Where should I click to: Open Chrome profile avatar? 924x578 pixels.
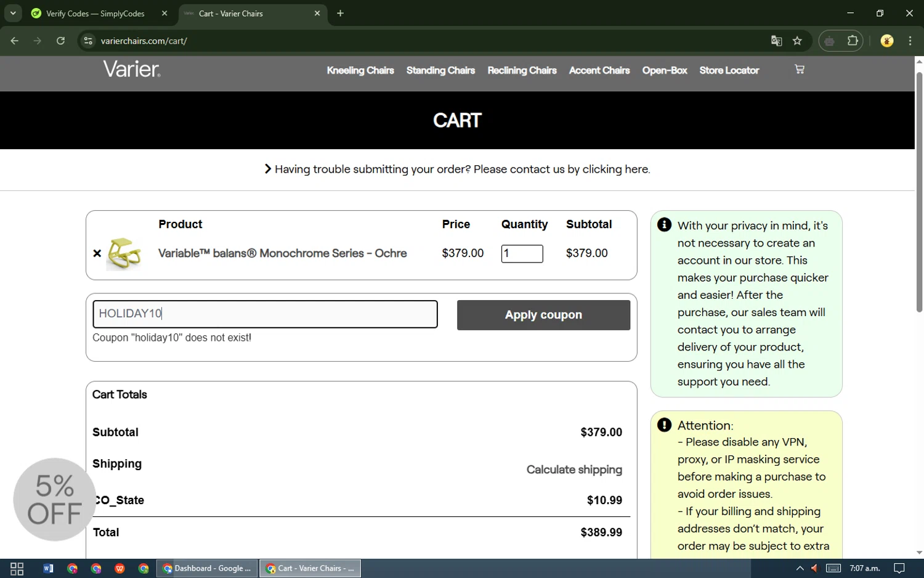coord(887,41)
